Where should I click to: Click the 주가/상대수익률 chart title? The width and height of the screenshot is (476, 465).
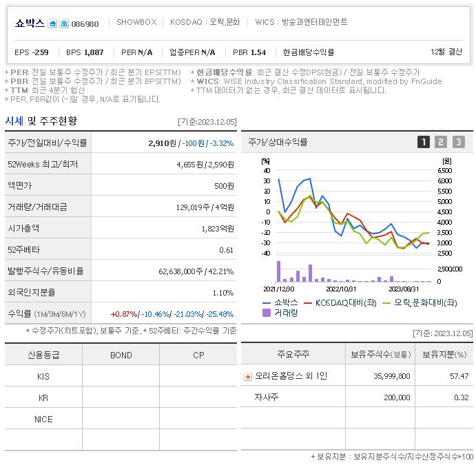(278, 142)
